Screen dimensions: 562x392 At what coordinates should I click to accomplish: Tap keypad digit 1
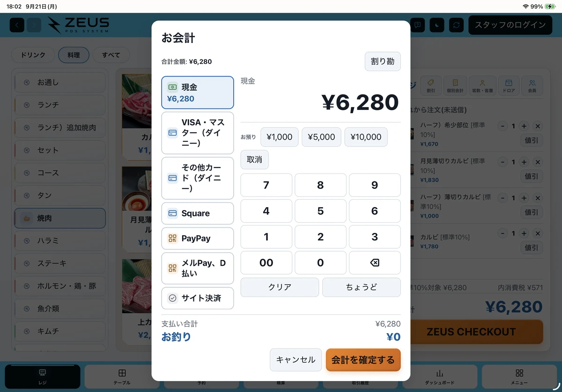tap(266, 237)
